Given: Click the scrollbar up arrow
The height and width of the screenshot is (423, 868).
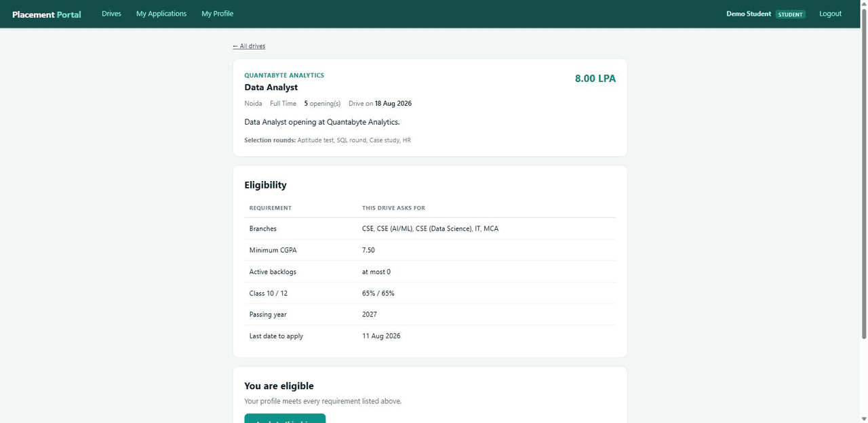Looking at the screenshot, I should click(863, 3).
